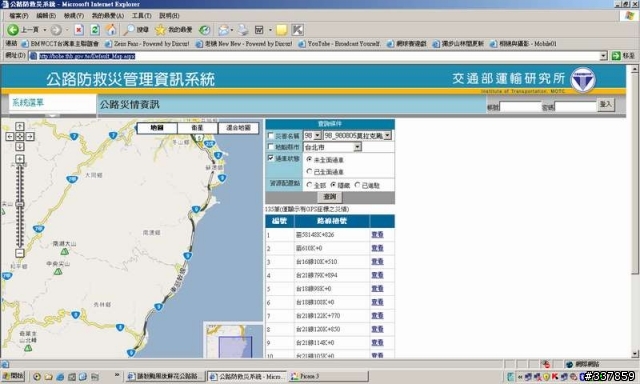This screenshot has width=640, height=384.
Task: Switch map to 地圖 view
Action: coord(157,128)
